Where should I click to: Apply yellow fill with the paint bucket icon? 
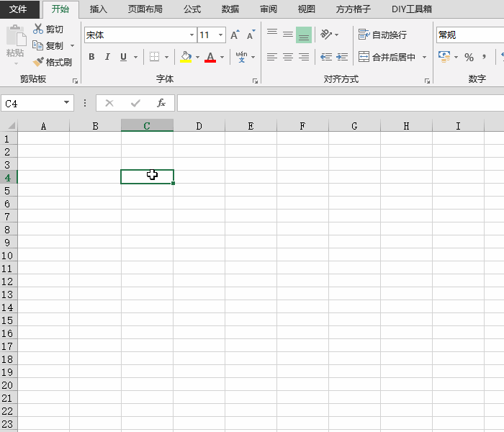186,57
